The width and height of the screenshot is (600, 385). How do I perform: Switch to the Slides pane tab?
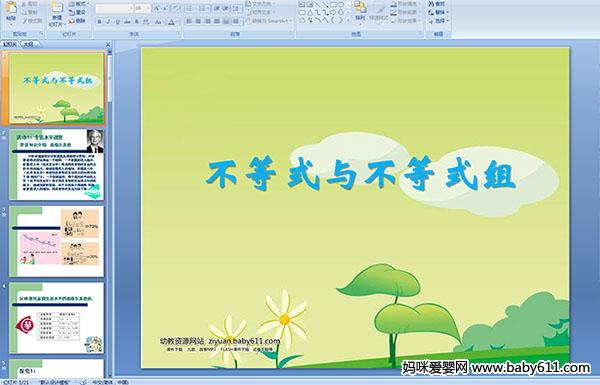click(x=10, y=44)
